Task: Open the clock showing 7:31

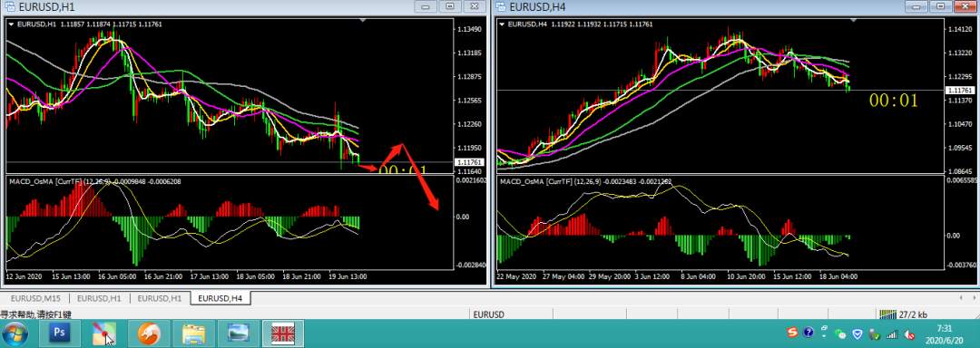Action: pos(944,333)
